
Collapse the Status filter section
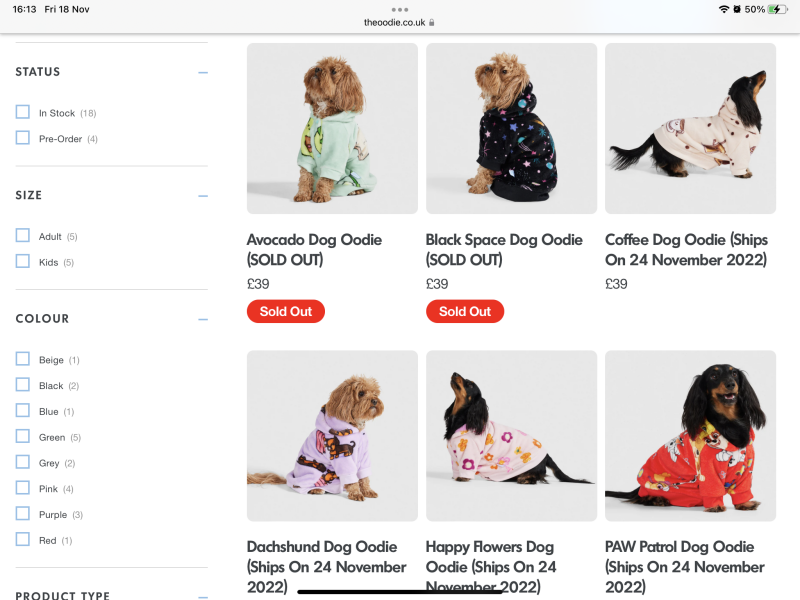point(203,72)
